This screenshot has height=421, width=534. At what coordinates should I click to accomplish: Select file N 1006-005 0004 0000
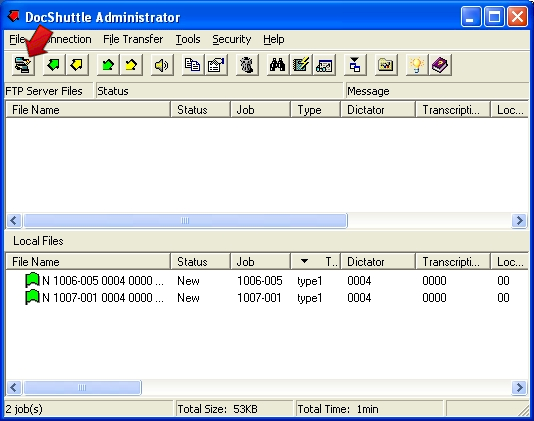[103, 281]
